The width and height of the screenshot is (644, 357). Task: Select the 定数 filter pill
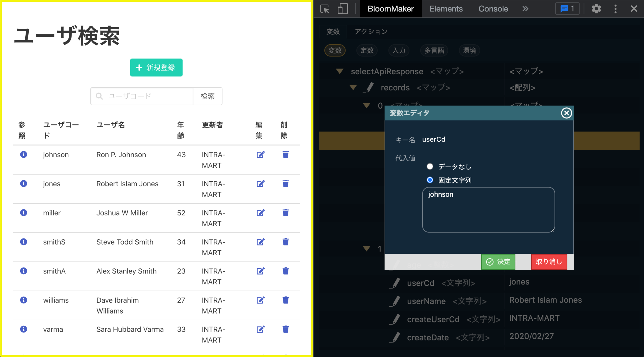click(367, 50)
